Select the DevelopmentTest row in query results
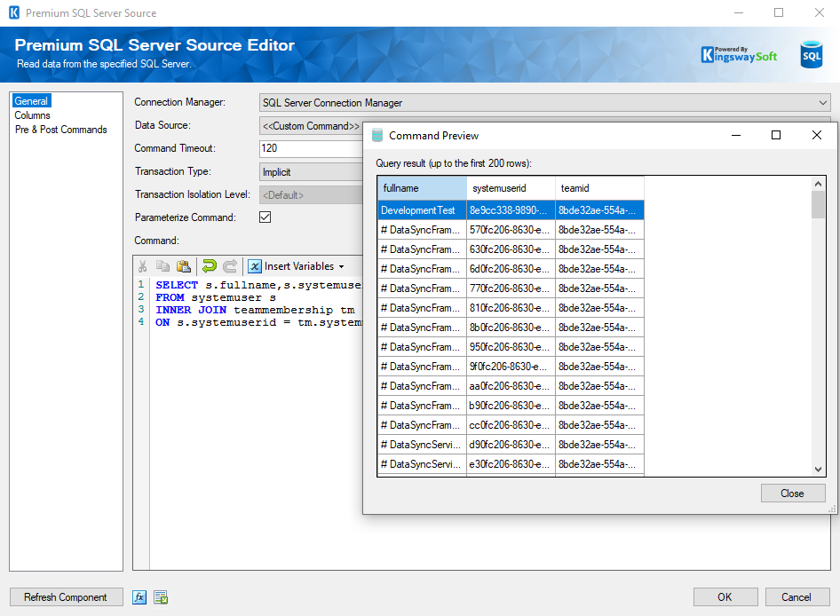 (422, 210)
